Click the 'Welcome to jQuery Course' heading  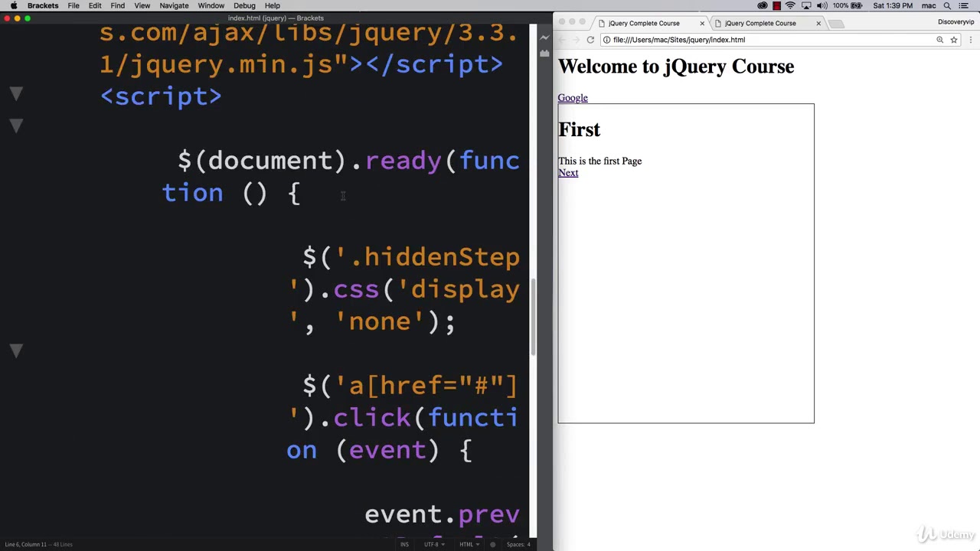pyautogui.click(x=676, y=67)
